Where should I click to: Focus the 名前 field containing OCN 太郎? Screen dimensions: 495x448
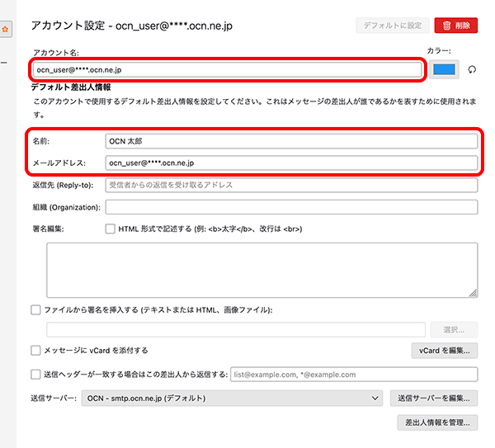(291, 141)
